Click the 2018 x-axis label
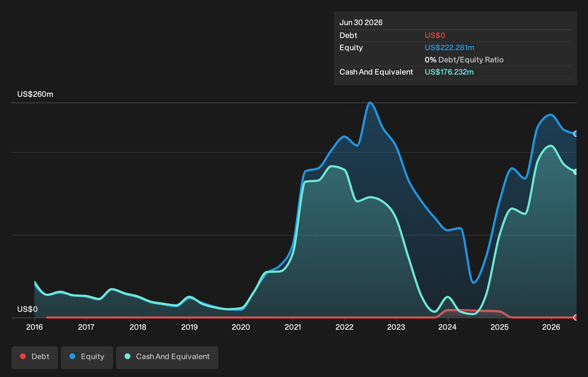 click(x=138, y=327)
